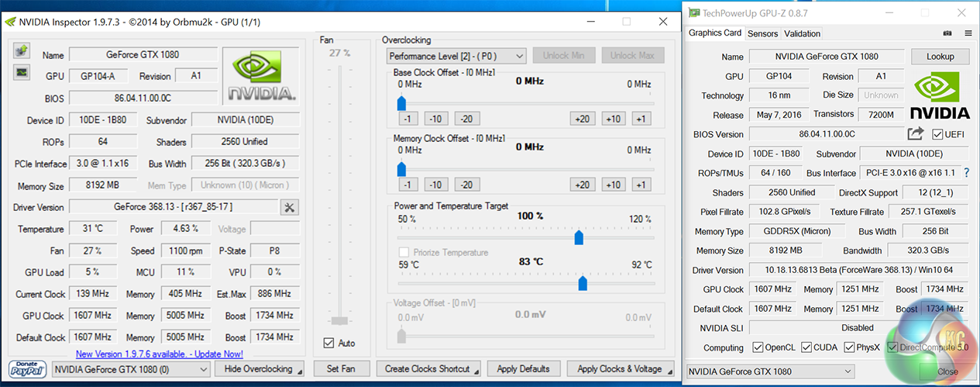Image resolution: width=980 pixels, height=387 pixels.
Task: Click +10 under Memory Clock Offset
Action: pyautogui.click(x=612, y=185)
